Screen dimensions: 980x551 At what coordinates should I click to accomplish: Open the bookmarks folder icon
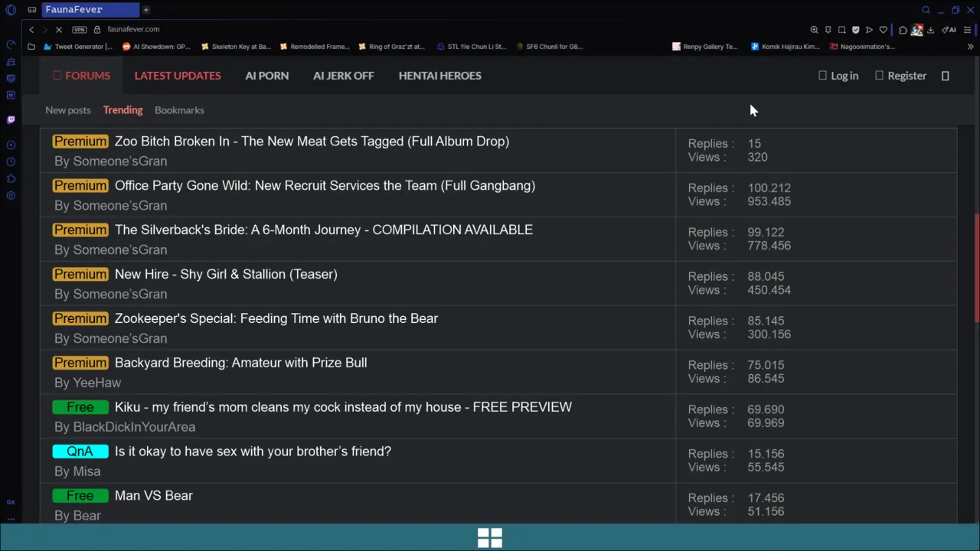31,47
